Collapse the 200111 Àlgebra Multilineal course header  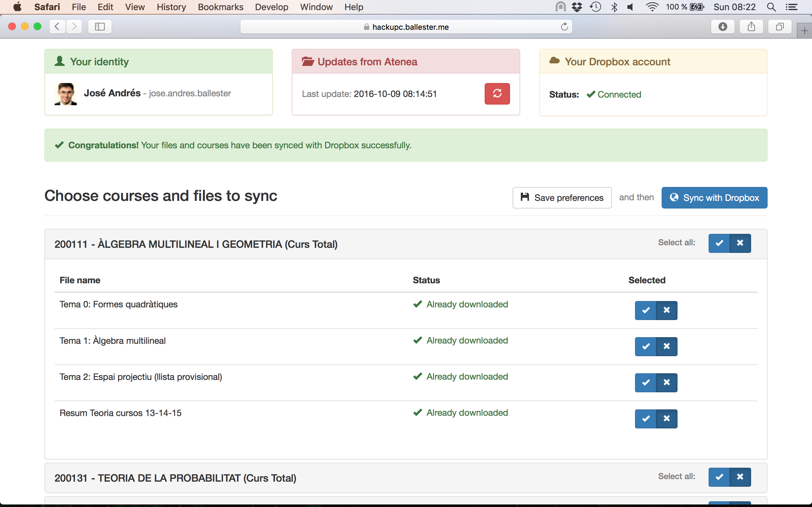click(196, 244)
